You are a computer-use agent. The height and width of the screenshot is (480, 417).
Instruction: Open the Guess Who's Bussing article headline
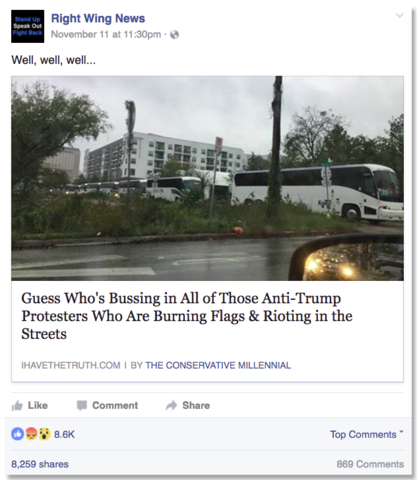187,316
